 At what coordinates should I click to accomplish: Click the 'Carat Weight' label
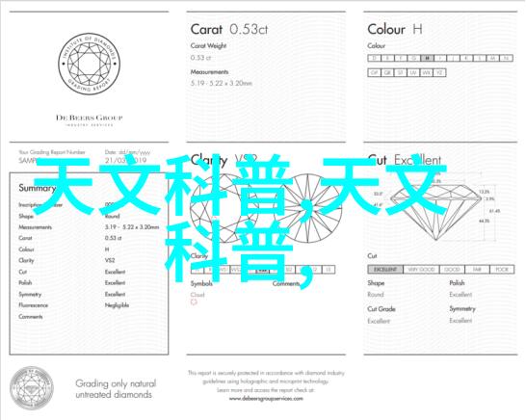pos(208,45)
